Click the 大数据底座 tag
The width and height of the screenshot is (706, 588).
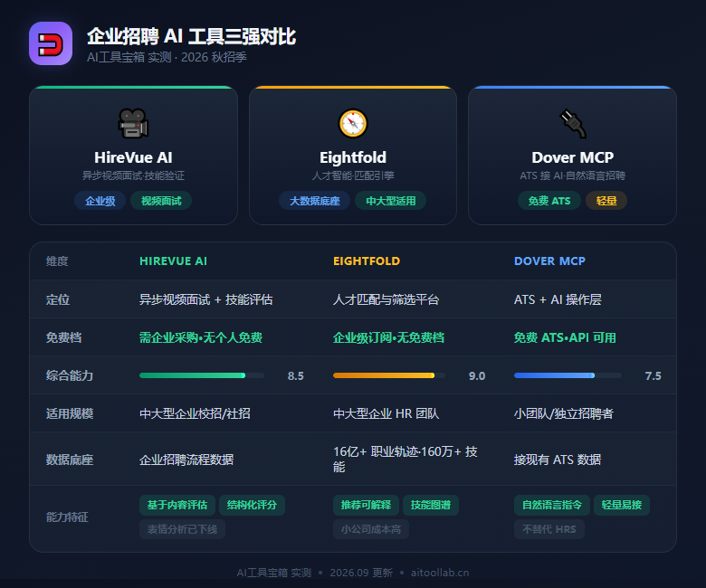[315, 201]
